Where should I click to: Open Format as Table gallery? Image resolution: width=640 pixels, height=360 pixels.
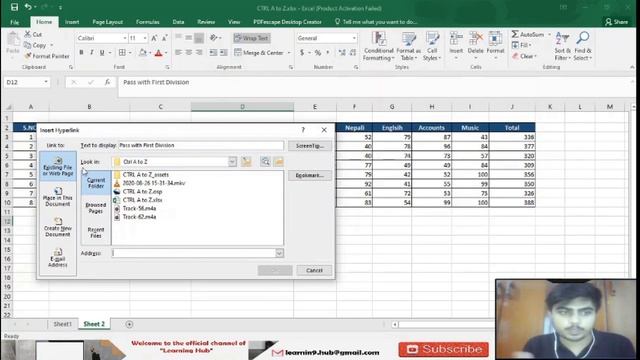coord(408,46)
